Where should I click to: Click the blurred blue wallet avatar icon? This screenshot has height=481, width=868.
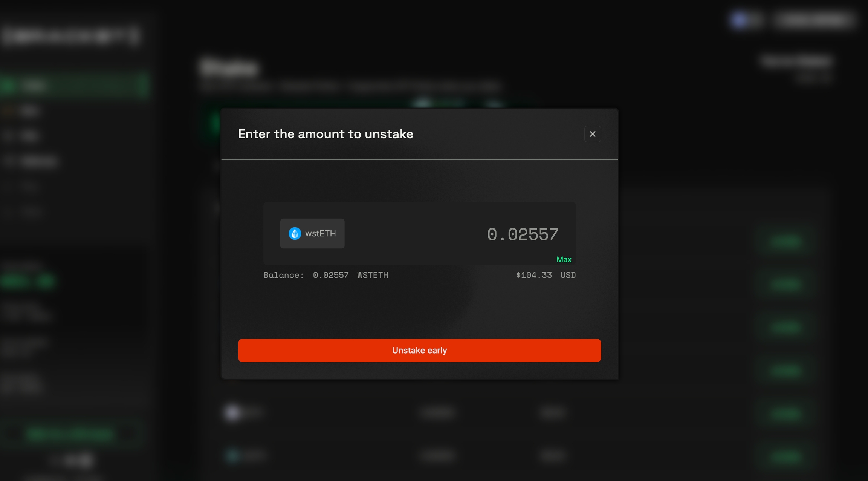[x=739, y=20]
